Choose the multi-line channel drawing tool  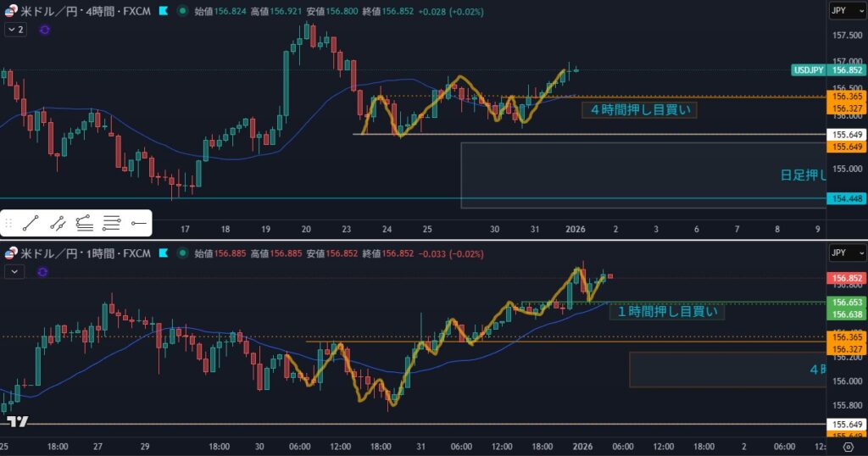[x=85, y=224]
